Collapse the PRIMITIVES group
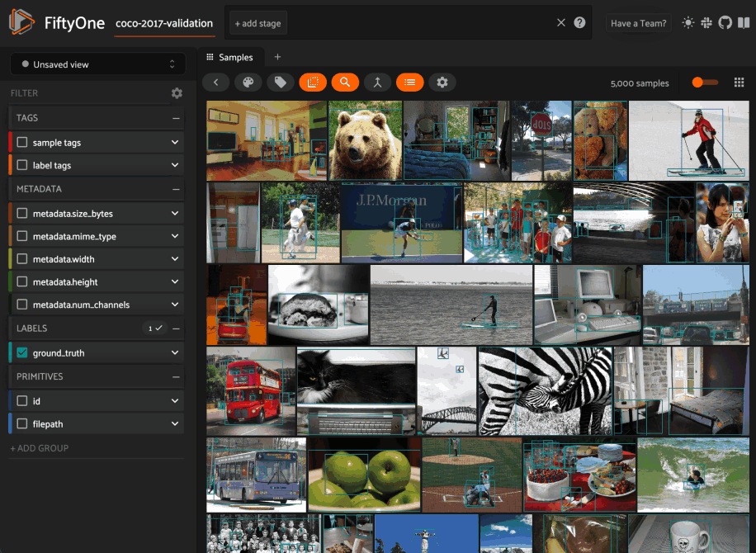The width and height of the screenshot is (756, 553). [176, 377]
